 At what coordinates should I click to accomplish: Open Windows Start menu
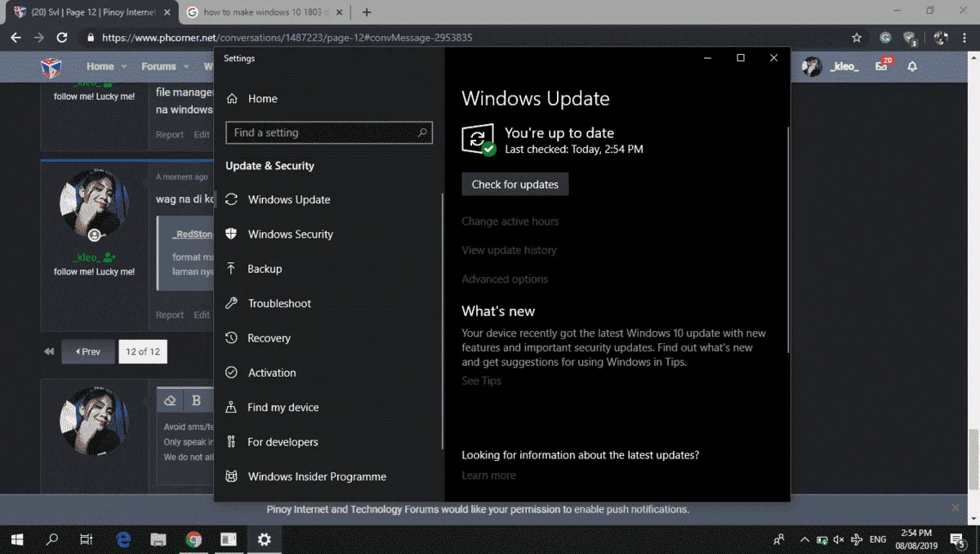coord(16,539)
